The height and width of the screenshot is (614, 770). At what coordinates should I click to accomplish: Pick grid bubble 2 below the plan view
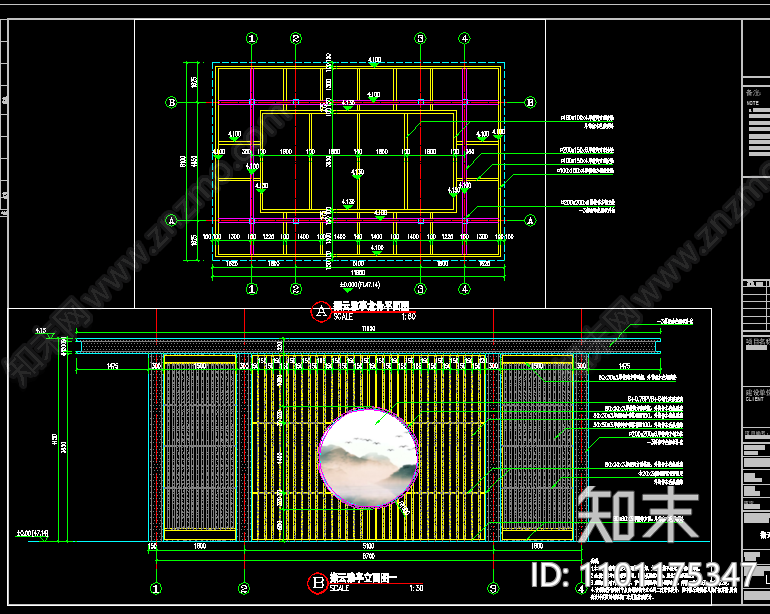(296, 289)
